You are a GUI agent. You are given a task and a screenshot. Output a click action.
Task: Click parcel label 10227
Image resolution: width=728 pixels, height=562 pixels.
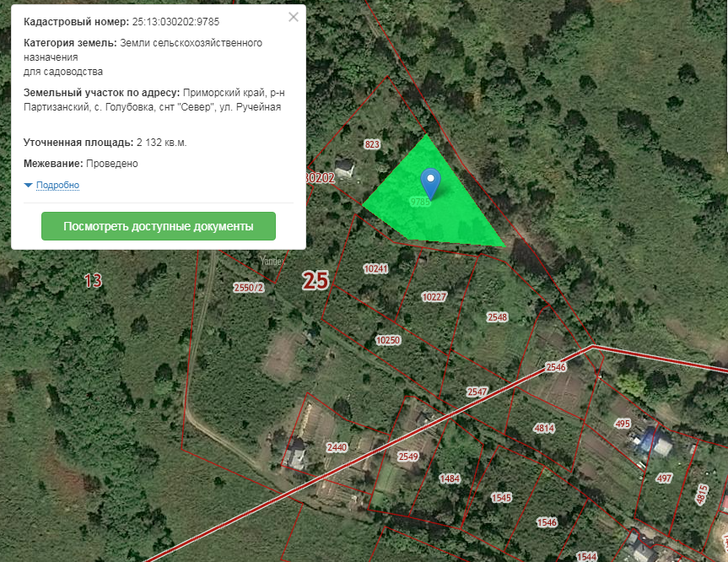point(434,297)
